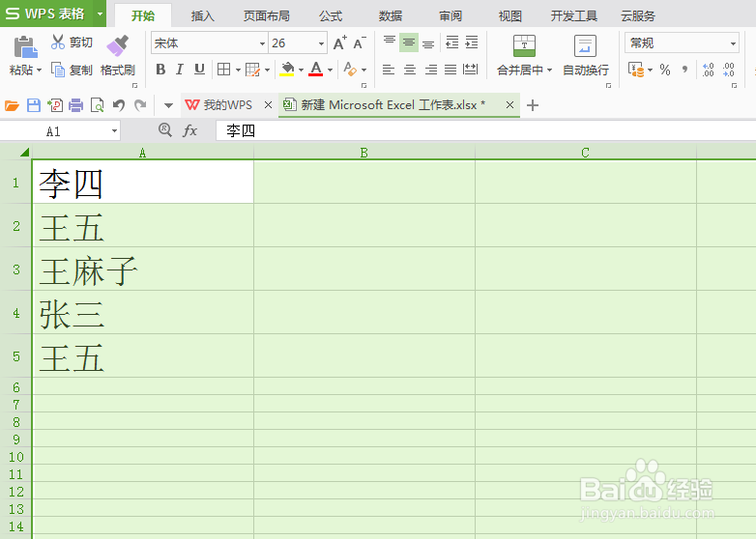Toggle Italic formatting
The height and width of the screenshot is (539, 756).
click(x=180, y=70)
